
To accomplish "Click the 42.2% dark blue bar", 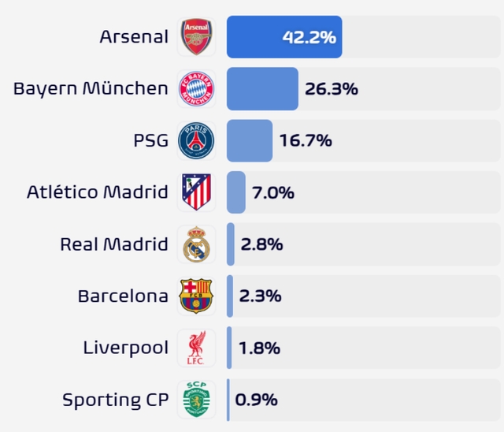I will 284,37.
